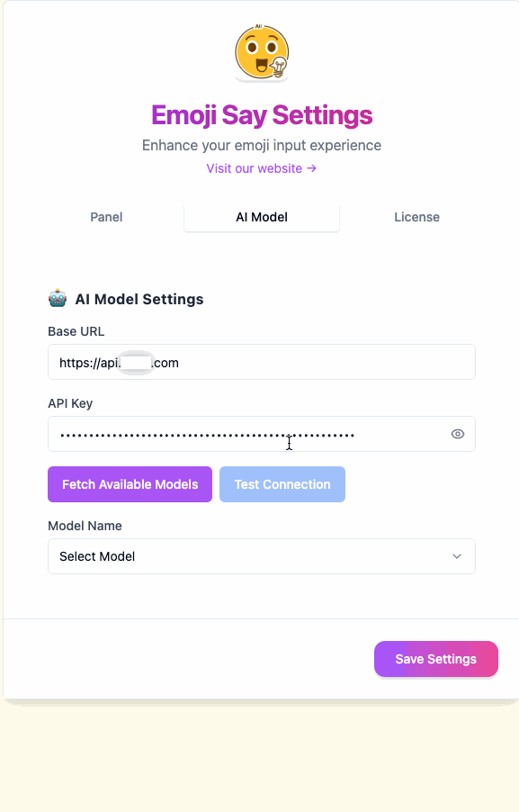Click the API Key field label

[70, 403]
